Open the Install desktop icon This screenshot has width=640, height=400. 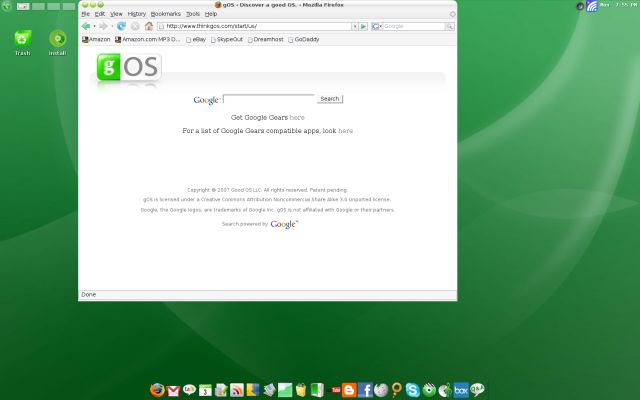58,43
